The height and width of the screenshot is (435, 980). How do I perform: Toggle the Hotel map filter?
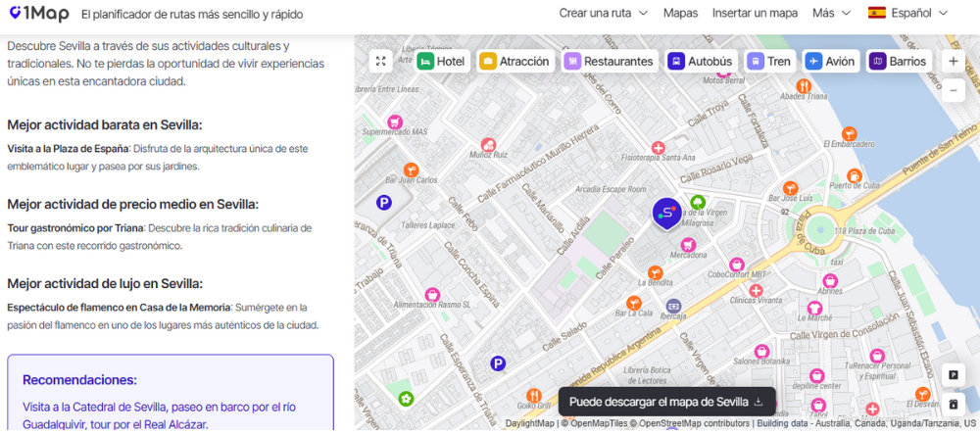[441, 62]
